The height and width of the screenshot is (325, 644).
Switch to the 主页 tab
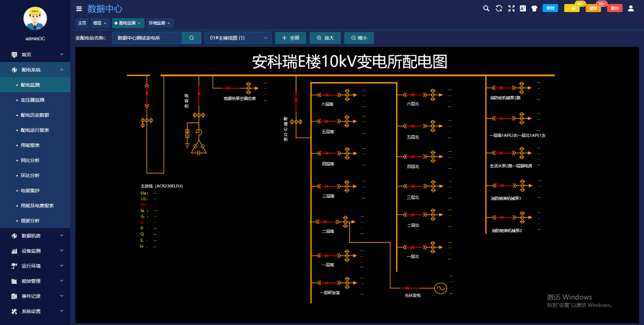point(82,23)
